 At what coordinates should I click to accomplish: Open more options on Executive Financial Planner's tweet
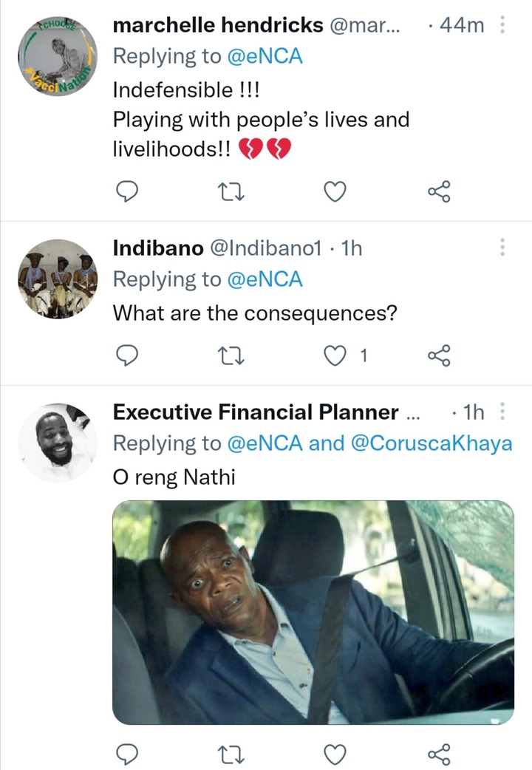[x=502, y=412]
